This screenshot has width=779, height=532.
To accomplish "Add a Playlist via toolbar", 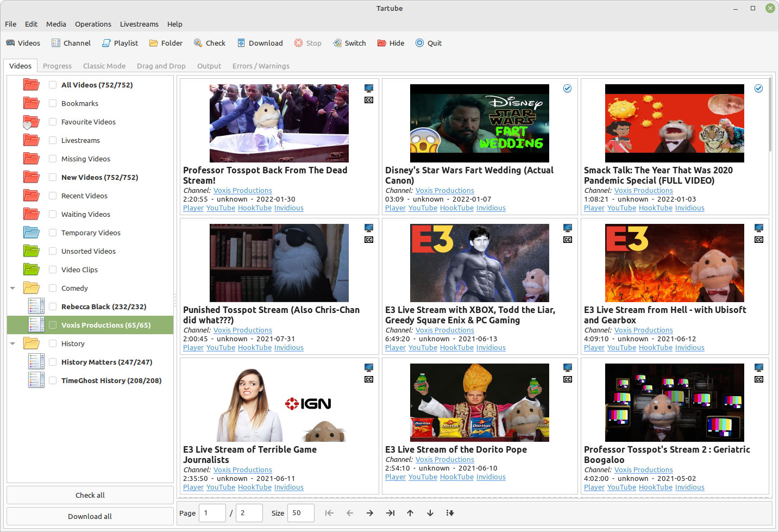I will coord(120,43).
